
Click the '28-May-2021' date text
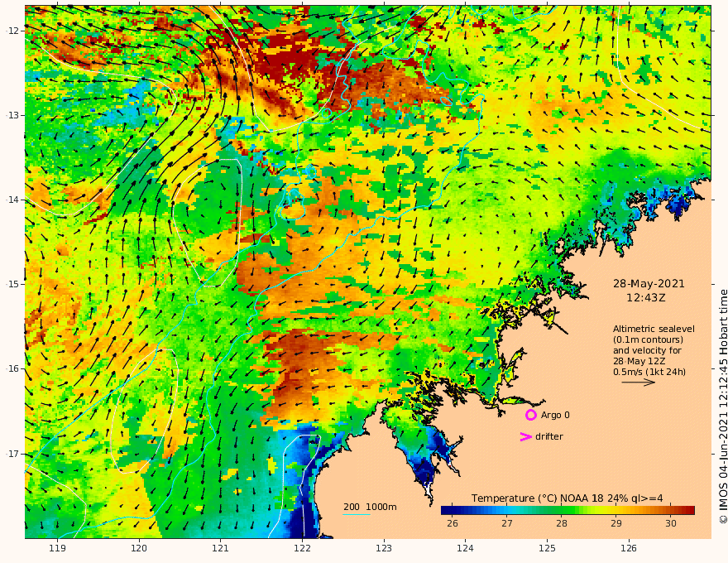click(x=649, y=283)
